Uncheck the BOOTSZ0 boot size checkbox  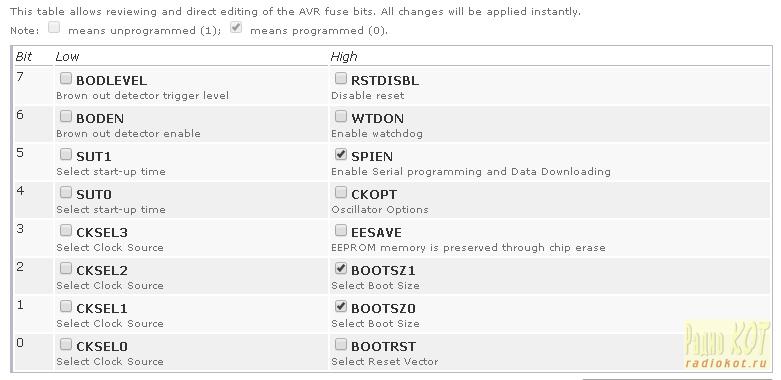point(341,306)
